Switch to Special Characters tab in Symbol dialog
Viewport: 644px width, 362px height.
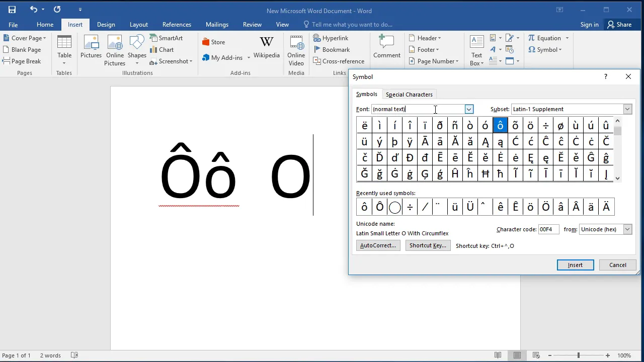(x=409, y=95)
